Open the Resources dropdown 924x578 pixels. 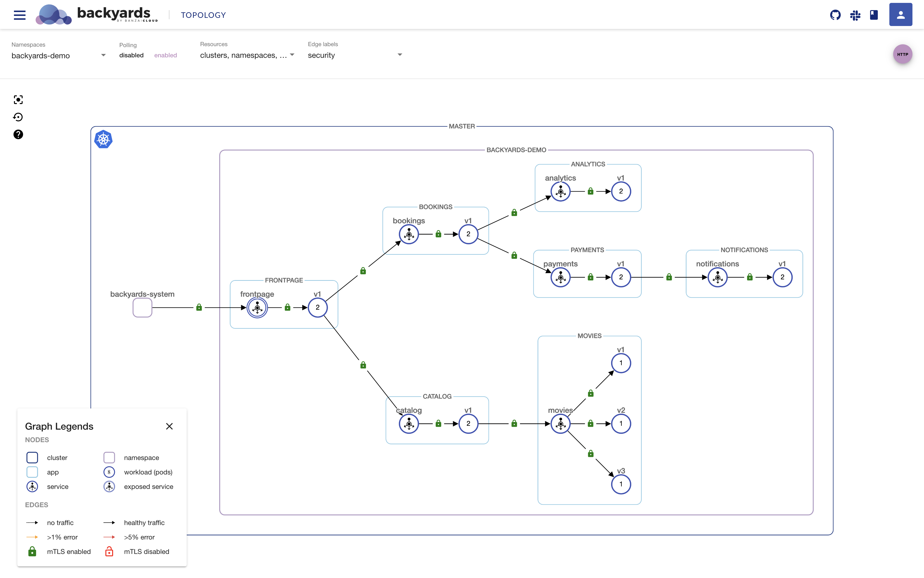[x=247, y=55]
